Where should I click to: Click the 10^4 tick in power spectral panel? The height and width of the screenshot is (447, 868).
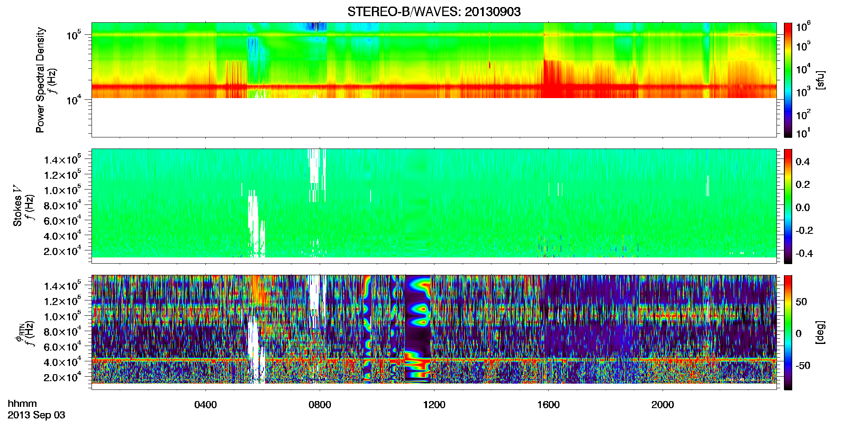click(74, 100)
